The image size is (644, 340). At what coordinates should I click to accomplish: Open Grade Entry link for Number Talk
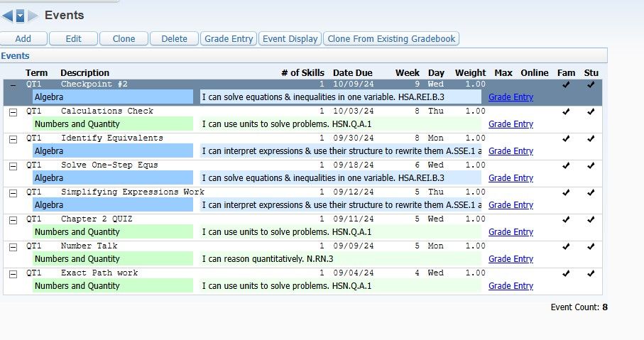(x=511, y=259)
